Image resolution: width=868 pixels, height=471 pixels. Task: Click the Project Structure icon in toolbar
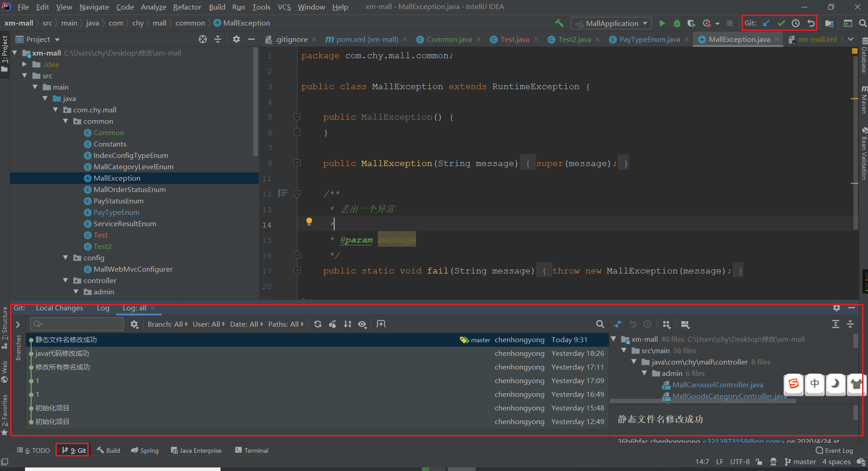[829, 23]
